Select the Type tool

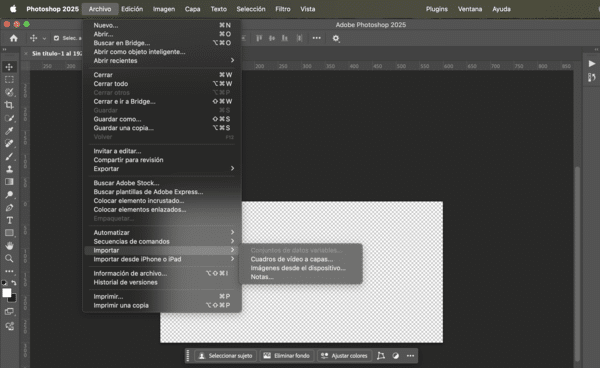point(9,220)
